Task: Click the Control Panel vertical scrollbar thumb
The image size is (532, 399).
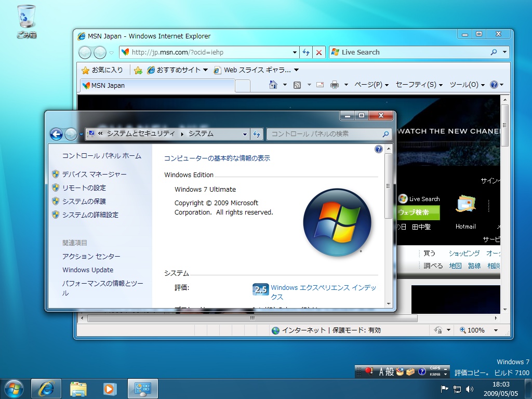Action: [389, 186]
